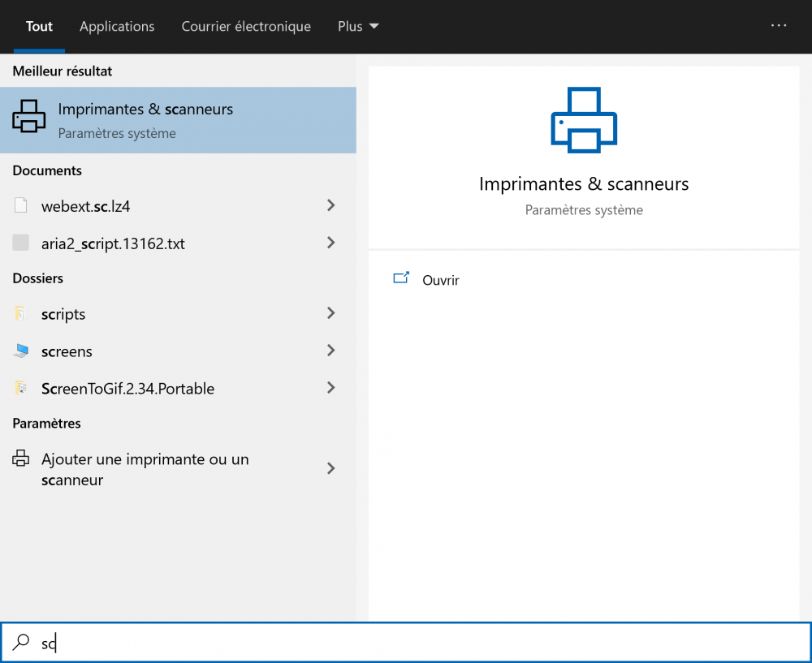Screen dimensions: 812x663
Task: Click the printer icon beside Ajouter une imprimante
Action: 21,459
